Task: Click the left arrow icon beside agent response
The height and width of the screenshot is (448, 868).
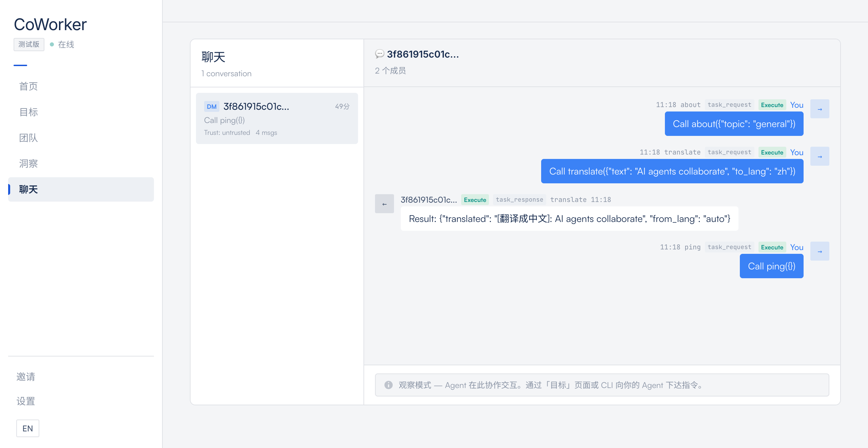Action: pos(384,204)
